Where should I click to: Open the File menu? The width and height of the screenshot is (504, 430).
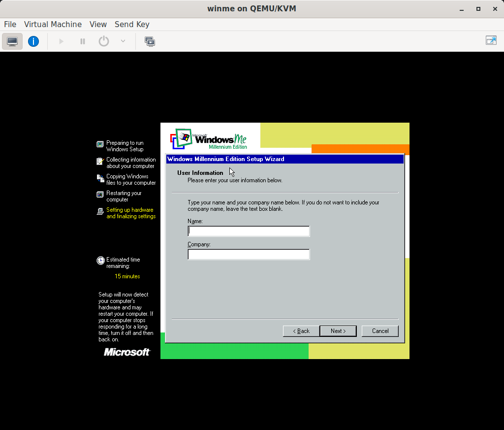coord(10,25)
